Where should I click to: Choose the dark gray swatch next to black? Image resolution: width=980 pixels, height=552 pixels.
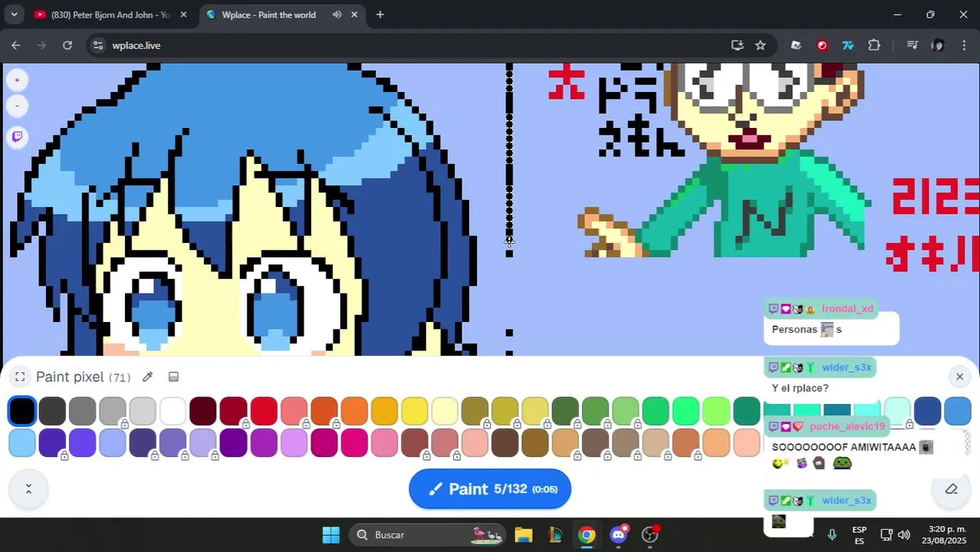click(x=52, y=411)
